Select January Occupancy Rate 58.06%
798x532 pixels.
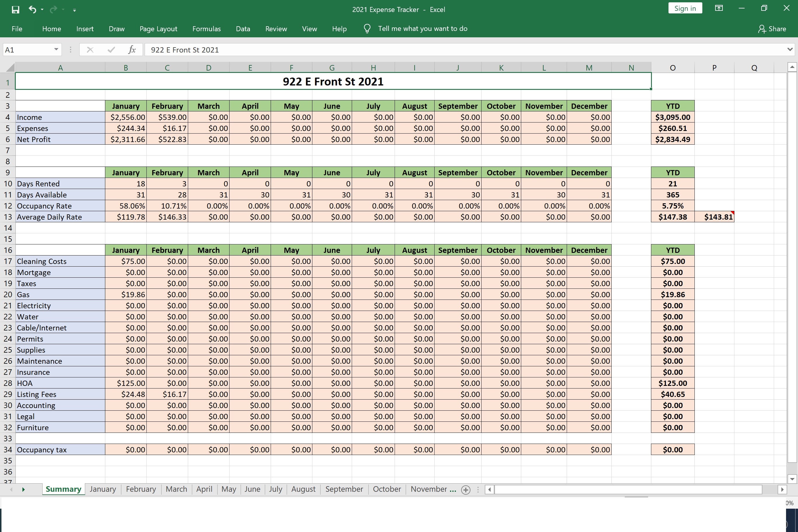[x=126, y=206]
